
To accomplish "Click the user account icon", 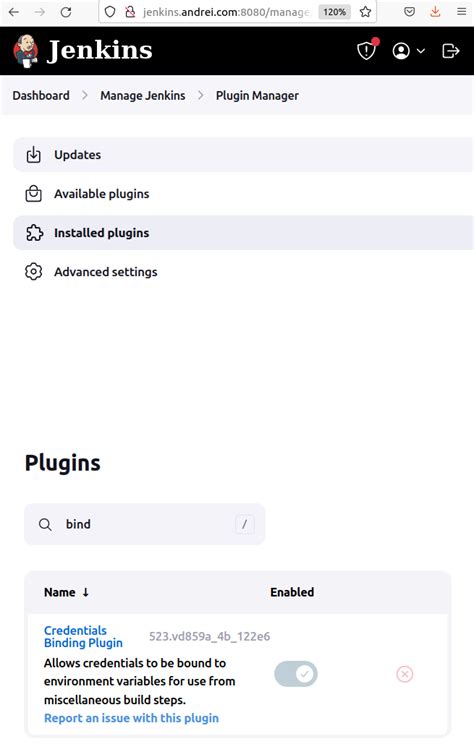I will tap(401, 51).
